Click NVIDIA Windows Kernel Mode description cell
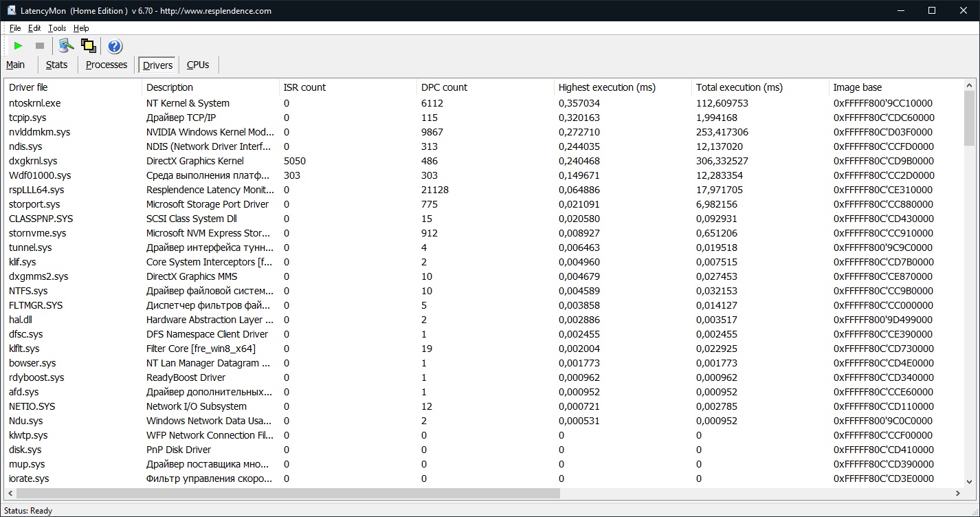The height and width of the screenshot is (517, 980). click(210, 132)
